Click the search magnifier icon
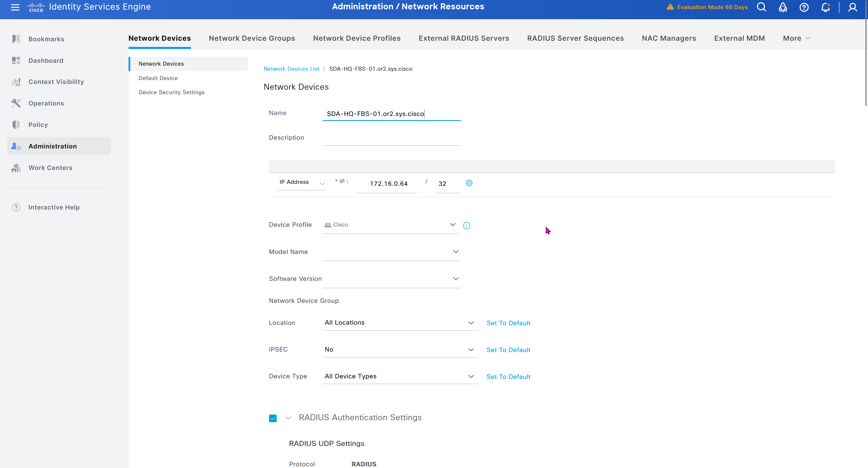868x468 pixels. coord(761,7)
